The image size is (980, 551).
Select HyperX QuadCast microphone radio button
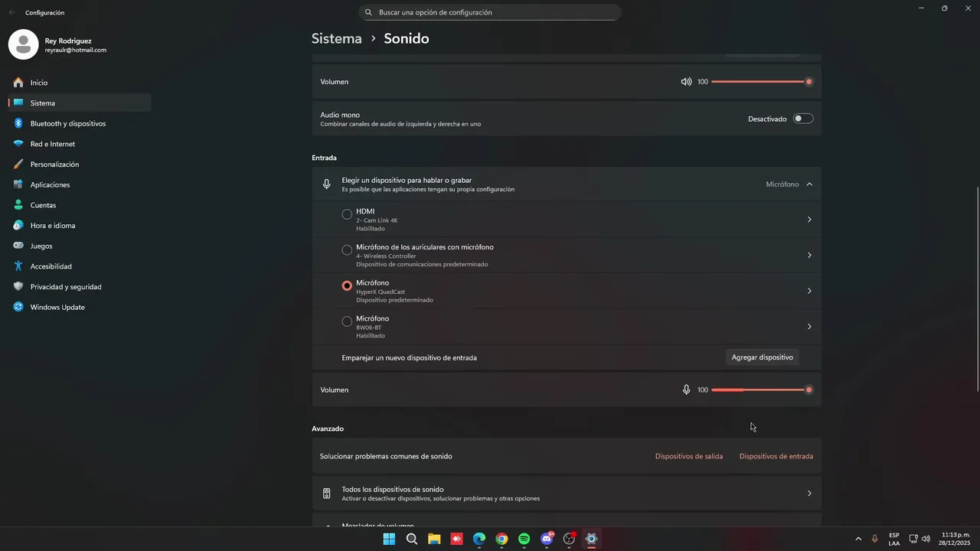(x=347, y=285)
